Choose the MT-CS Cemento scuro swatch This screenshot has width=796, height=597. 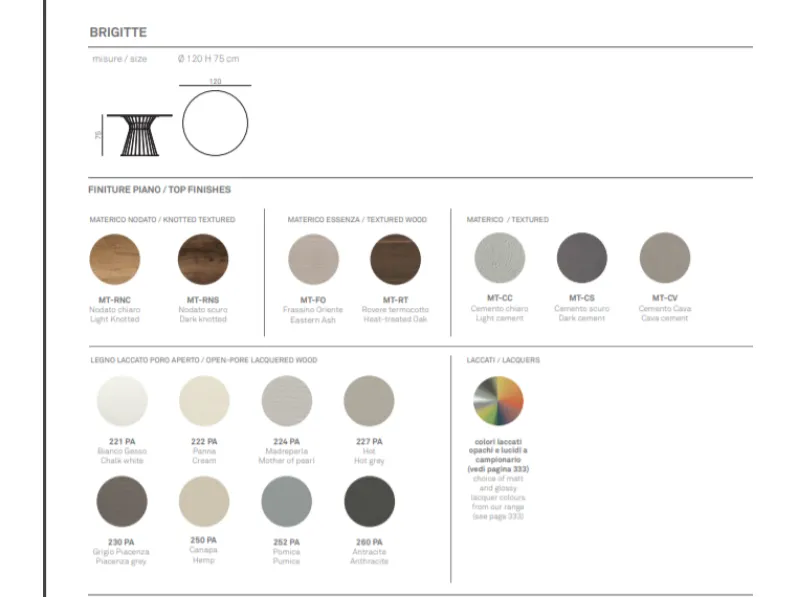click(x=582, y=258)
